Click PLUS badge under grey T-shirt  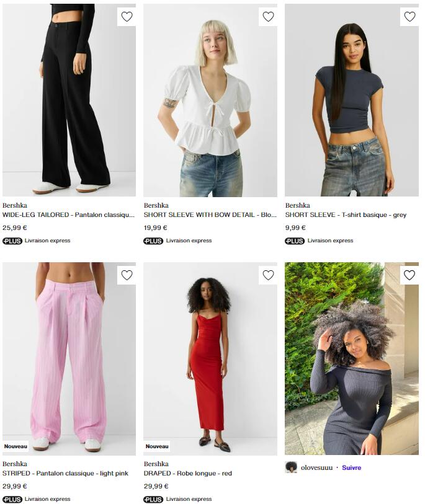(x=295, y=241)
